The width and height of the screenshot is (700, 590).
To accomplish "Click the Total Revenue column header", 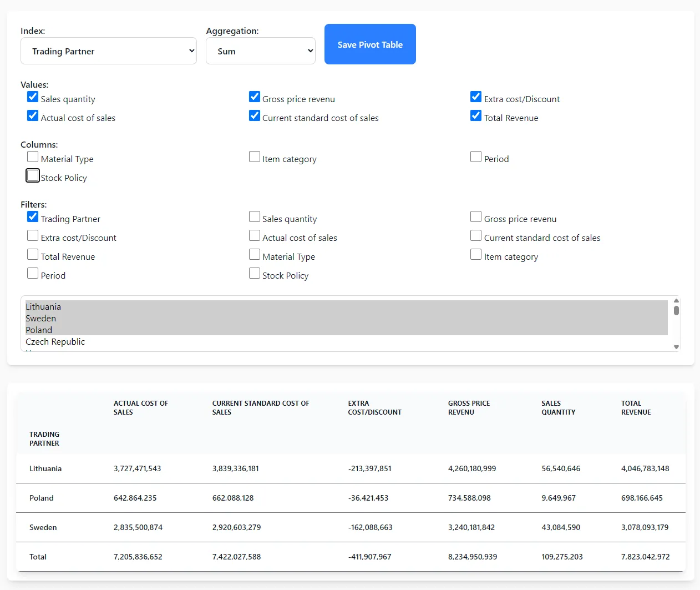I will (636, 408).
